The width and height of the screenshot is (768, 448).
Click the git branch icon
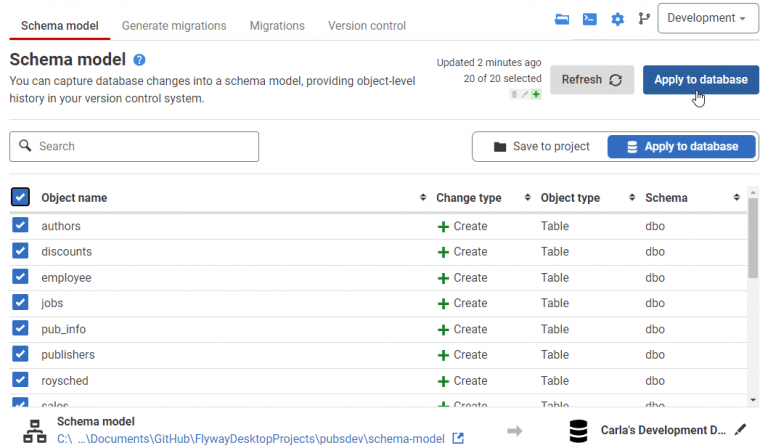tap(642, 19)
